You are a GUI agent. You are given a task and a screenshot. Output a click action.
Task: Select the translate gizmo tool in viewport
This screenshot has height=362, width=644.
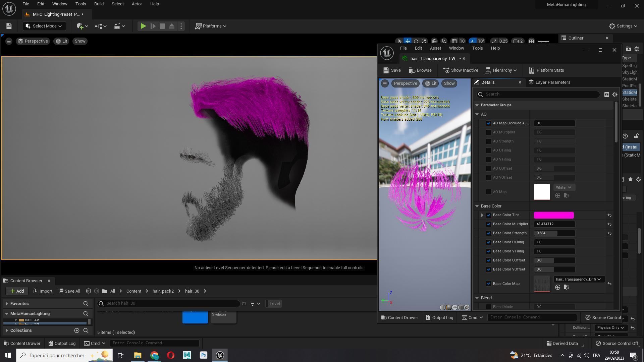[x=408, y=41]
